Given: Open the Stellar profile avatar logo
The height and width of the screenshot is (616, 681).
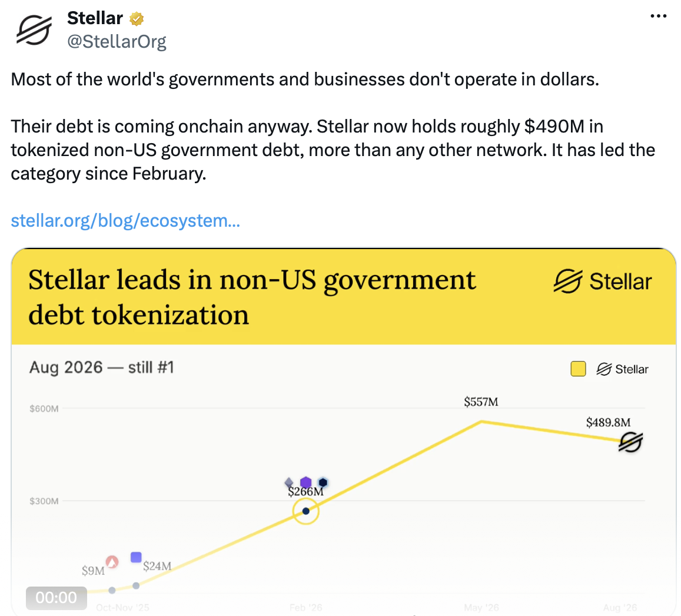Looking at the screenshot, I should 34,29.
